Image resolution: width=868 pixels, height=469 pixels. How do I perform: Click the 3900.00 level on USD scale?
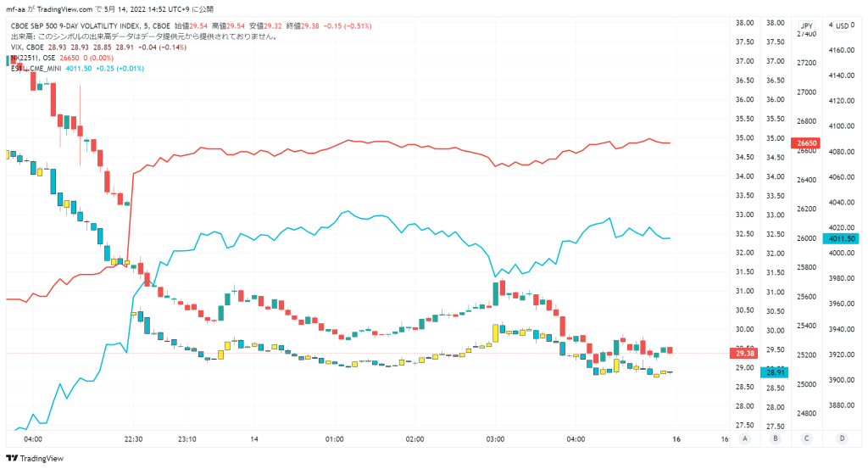pyautogui.click(x=842, y=380)
